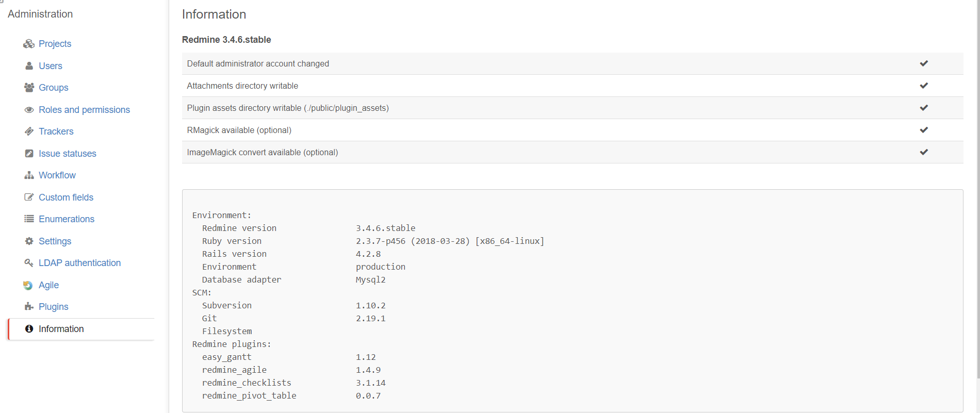Click the LDAP authentication key icon
This screenshot has height=413, width=980.
coord(29,263)
